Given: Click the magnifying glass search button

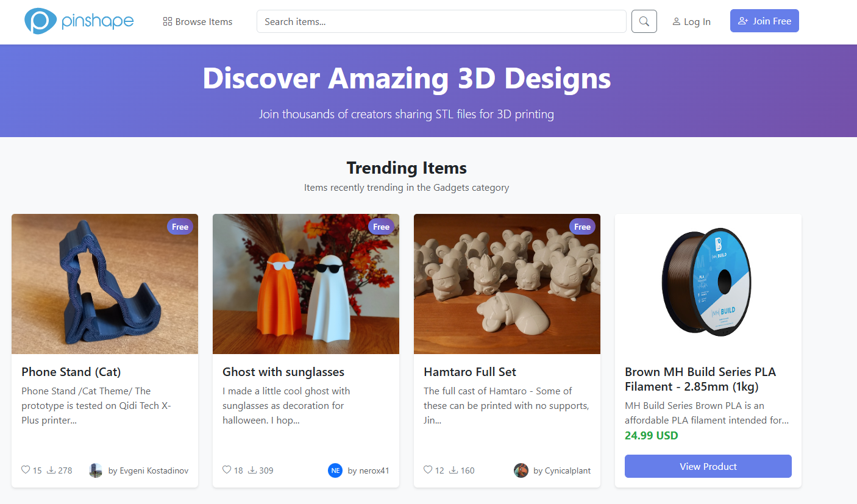Looking at the screenshot, I should point(644,21).
